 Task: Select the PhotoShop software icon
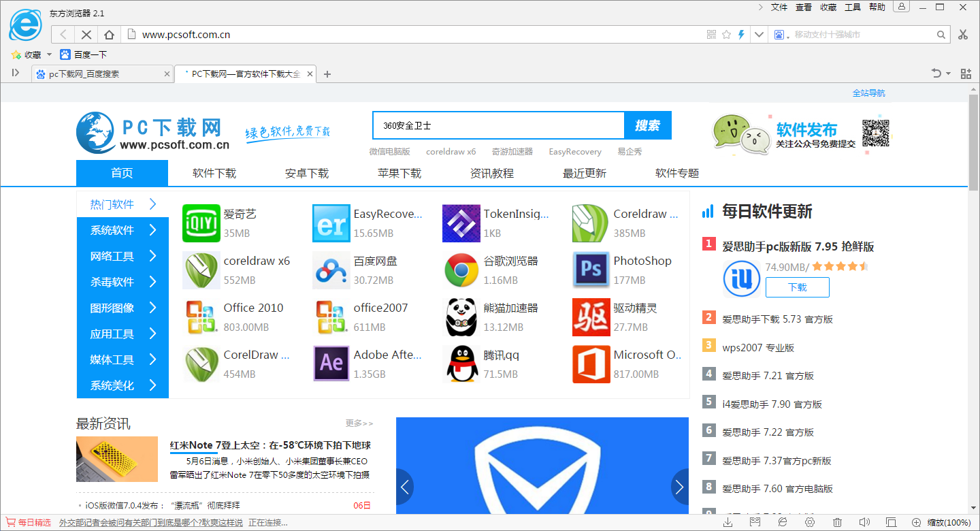590,270
